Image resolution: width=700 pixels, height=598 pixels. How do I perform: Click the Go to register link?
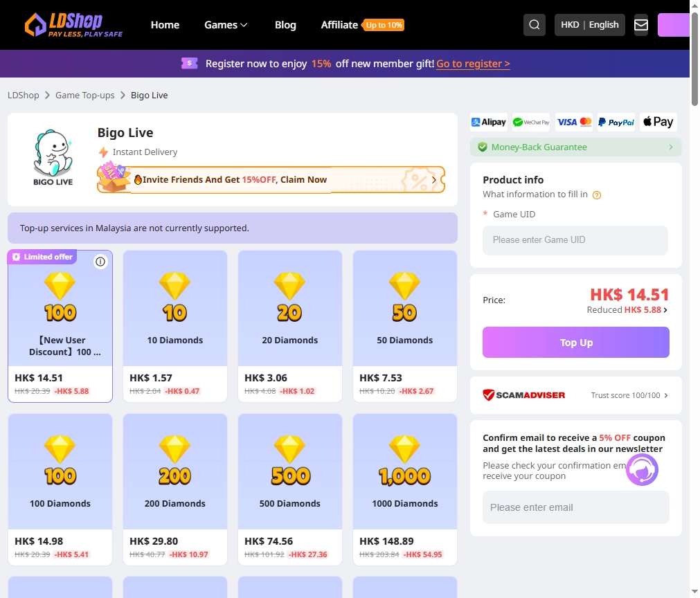[x=473, y=64]
